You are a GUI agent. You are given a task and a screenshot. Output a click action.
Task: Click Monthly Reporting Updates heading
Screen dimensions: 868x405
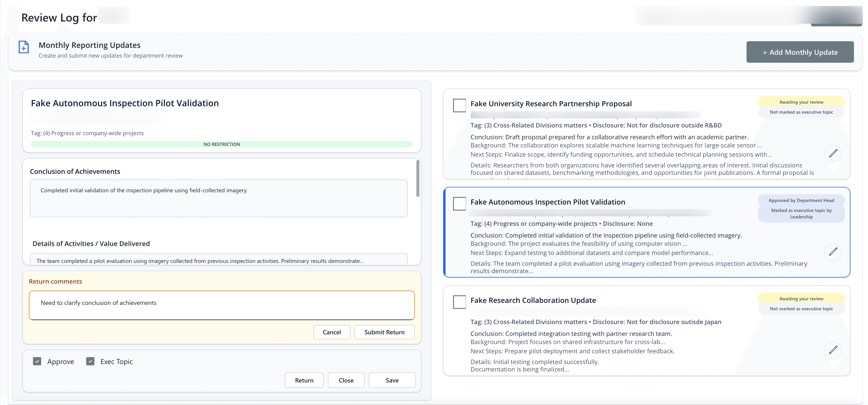coord(90,45)
